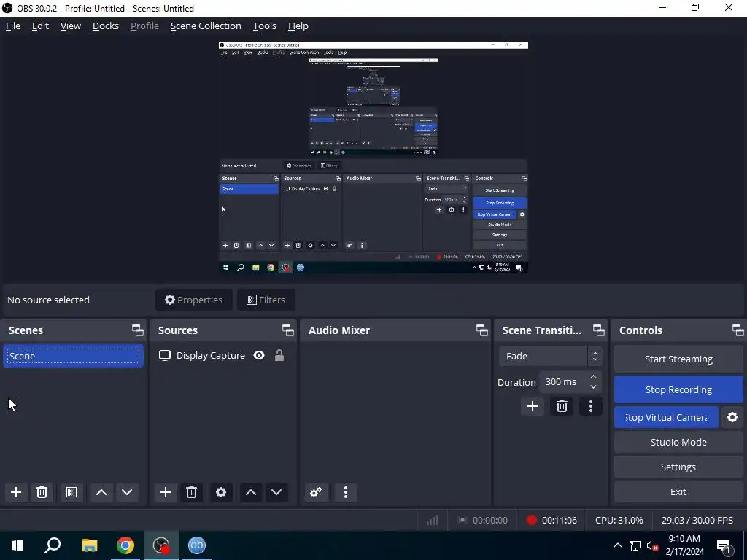Click the 00:00:00 streaming timer
Viewport: 747px width, 560px height.
point(489,520)
